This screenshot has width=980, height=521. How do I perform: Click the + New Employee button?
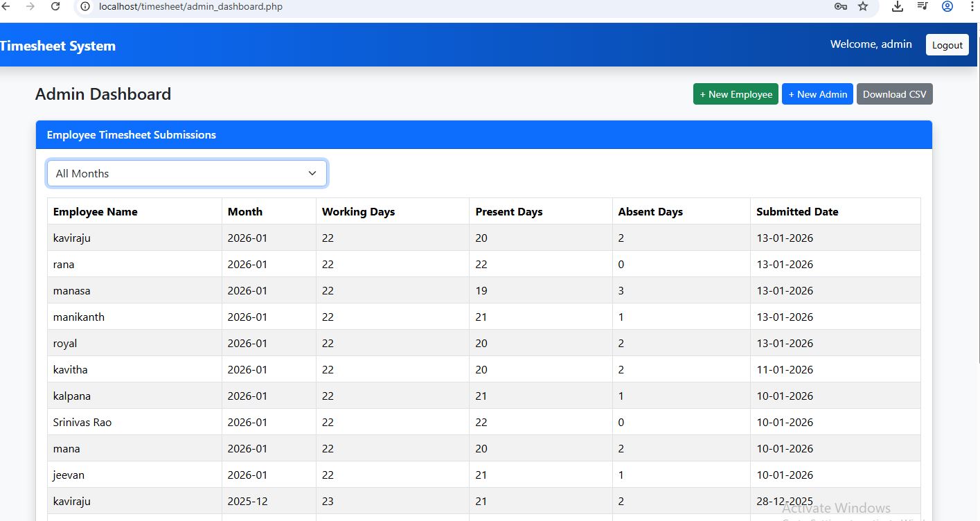click(x=736, y=94)
